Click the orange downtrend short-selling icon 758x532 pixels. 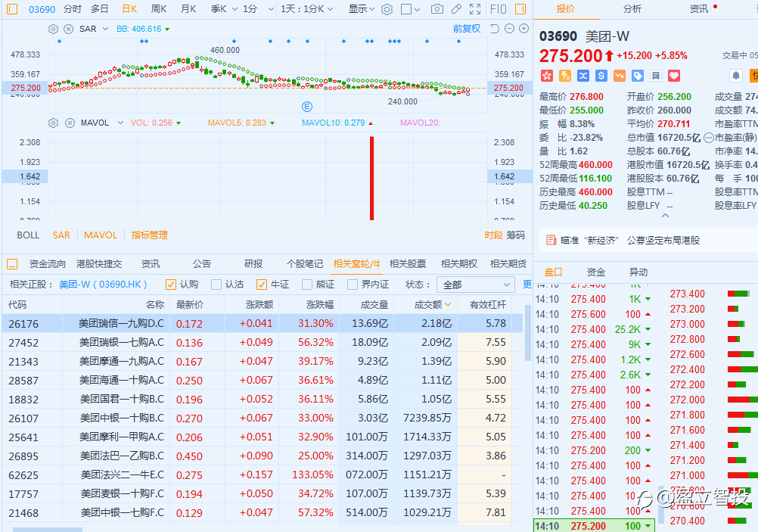[x=620, y=76]
